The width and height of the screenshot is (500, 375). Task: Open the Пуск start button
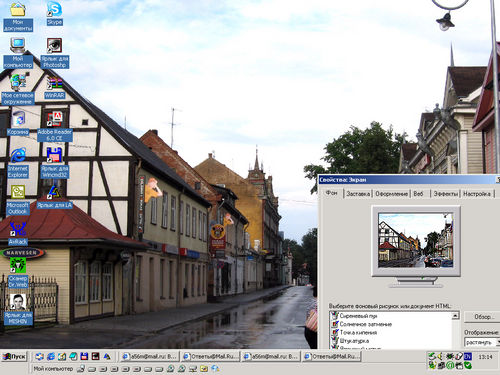14,357
